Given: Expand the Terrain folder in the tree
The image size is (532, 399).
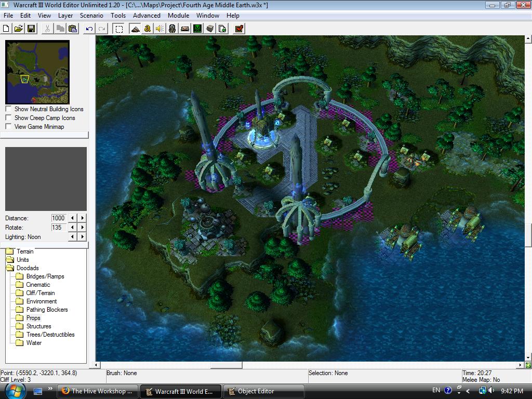Looking at the screenshot, I should click(10, 251).
